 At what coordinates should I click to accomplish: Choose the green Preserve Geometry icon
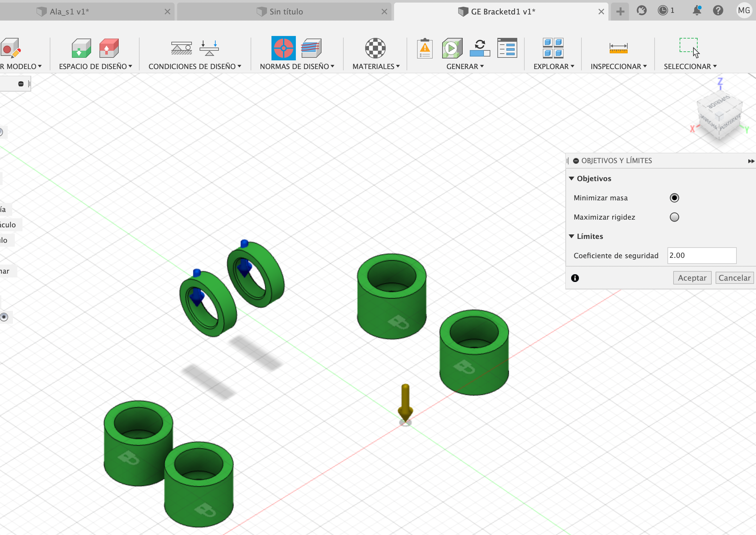(x=81, y=48)
